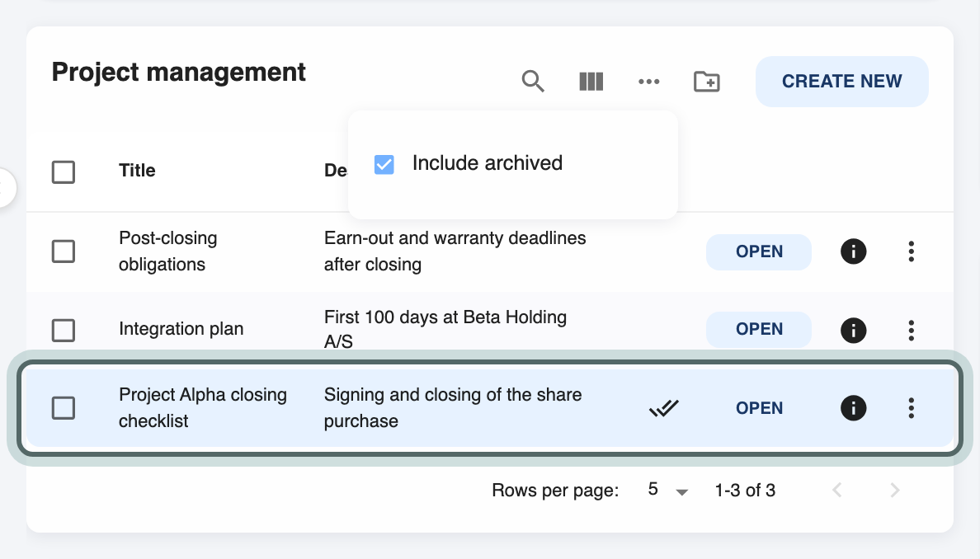
Task: Tick the select-all checkbox in header
Action: click(x=64, y=171)
